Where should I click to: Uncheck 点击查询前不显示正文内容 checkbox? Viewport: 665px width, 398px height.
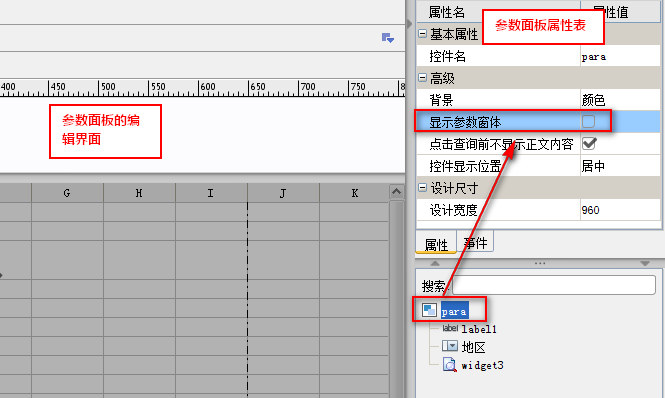pyautogui.click(x=589, y=143)
